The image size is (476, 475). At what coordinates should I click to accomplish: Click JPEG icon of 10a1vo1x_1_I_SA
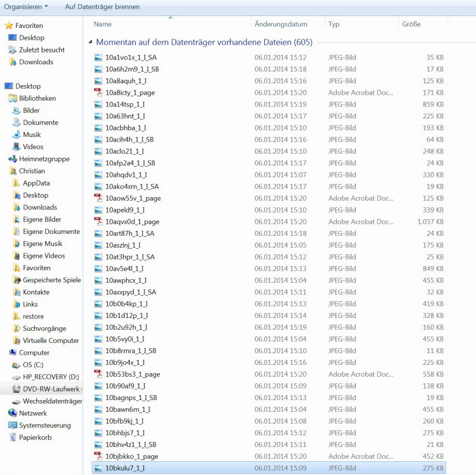click(x=99, y=58)
